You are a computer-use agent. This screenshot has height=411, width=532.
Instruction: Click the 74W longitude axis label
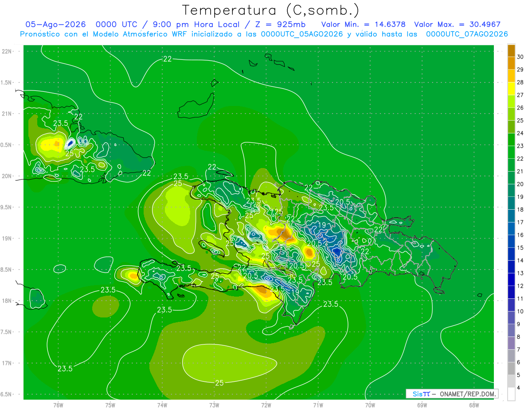162,405
